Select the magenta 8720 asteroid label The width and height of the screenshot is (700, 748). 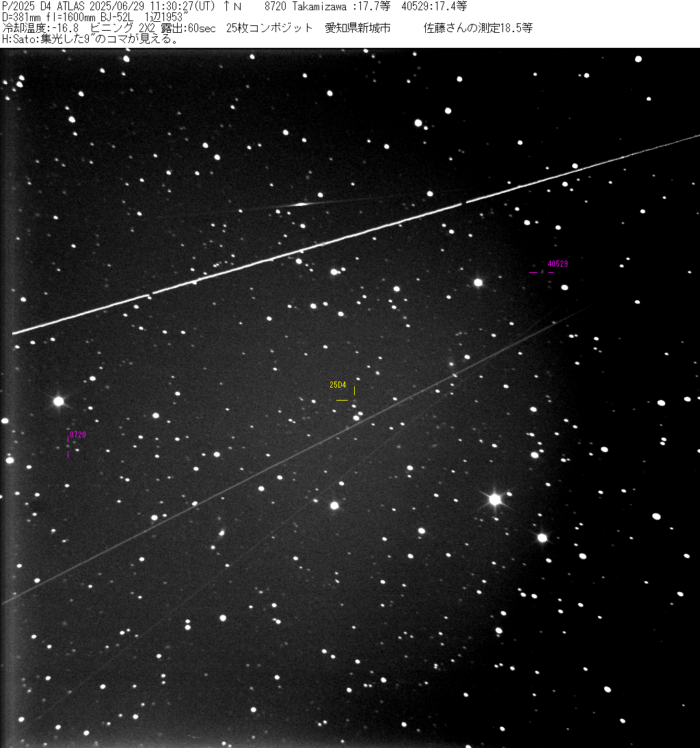pyautogui.click(x=79, y=435)
